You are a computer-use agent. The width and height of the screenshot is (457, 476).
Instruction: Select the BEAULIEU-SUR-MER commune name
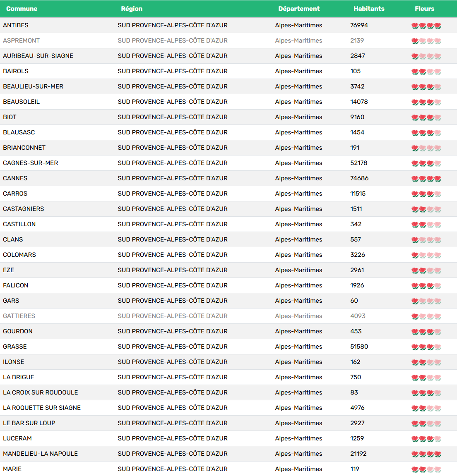click(33, 86)
